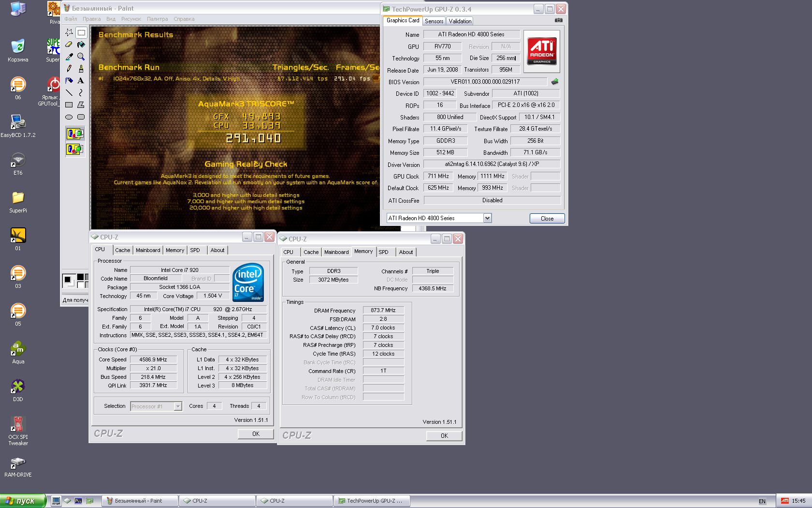This screenshot has width=812, height=508.
Task: Open the Вид menu in Paint
Action: click(111, 19)
